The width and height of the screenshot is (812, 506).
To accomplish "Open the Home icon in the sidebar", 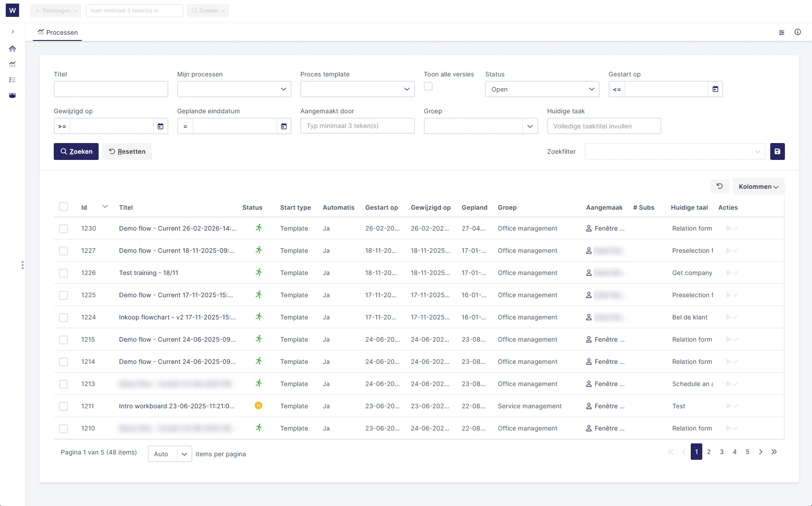I will (12, 49).
